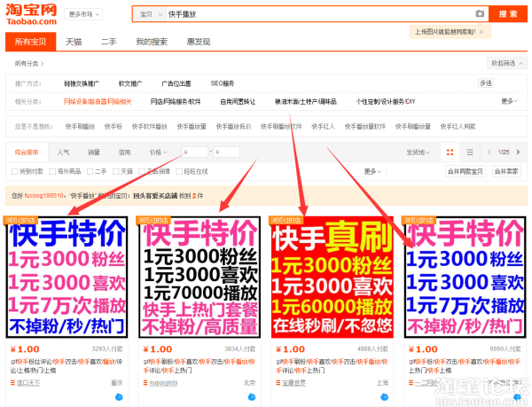This screenshot has width=532, height=407.
Task: Toggle 货到付款 checkbox
Action: coord(14,171)
